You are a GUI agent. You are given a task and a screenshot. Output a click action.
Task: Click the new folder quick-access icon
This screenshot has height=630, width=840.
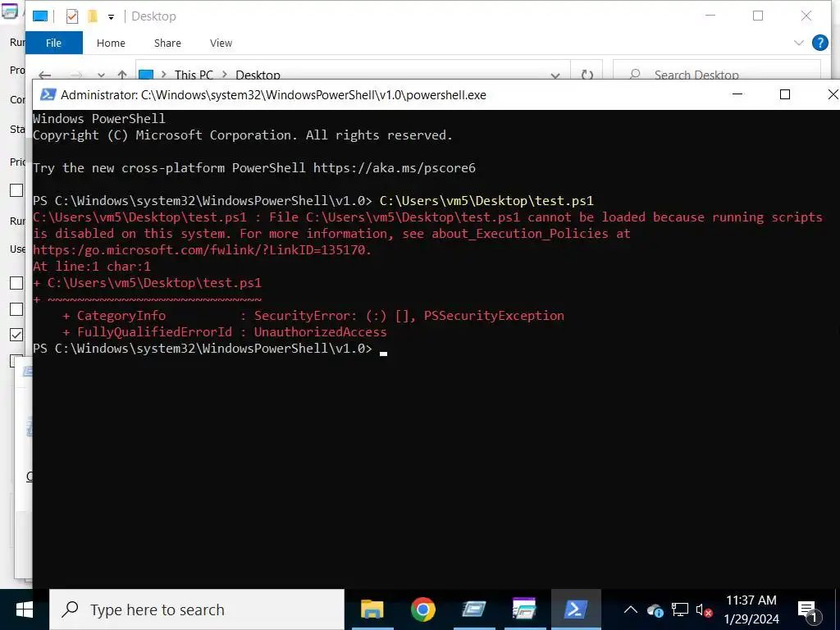[x=93, y=16]
